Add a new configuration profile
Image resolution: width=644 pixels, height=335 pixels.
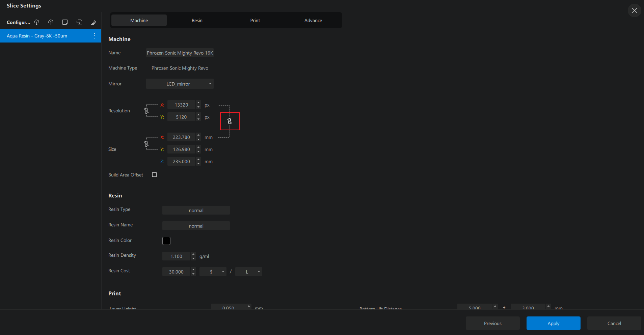point(65,22)
